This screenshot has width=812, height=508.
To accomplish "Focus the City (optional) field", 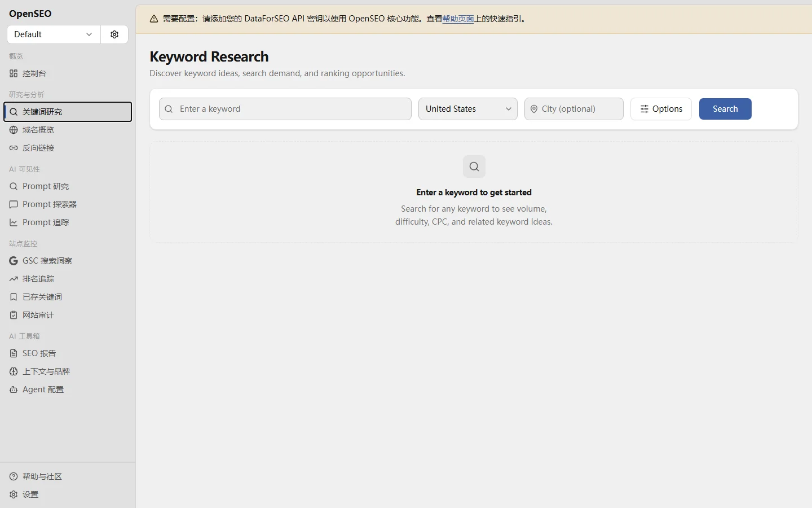I will click(x=574, y=109).
